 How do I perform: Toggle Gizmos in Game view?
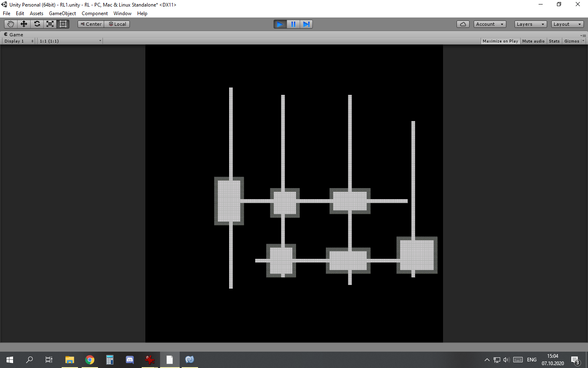coord(572,41)
